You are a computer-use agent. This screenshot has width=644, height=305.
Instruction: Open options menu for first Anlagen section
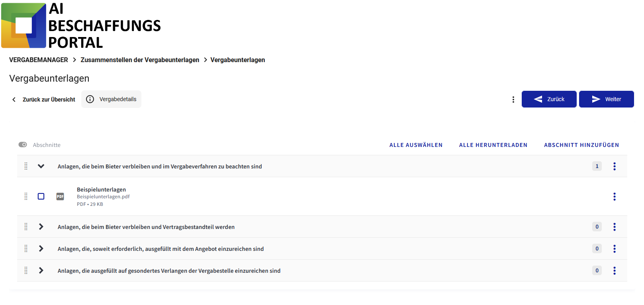(614, 166)
